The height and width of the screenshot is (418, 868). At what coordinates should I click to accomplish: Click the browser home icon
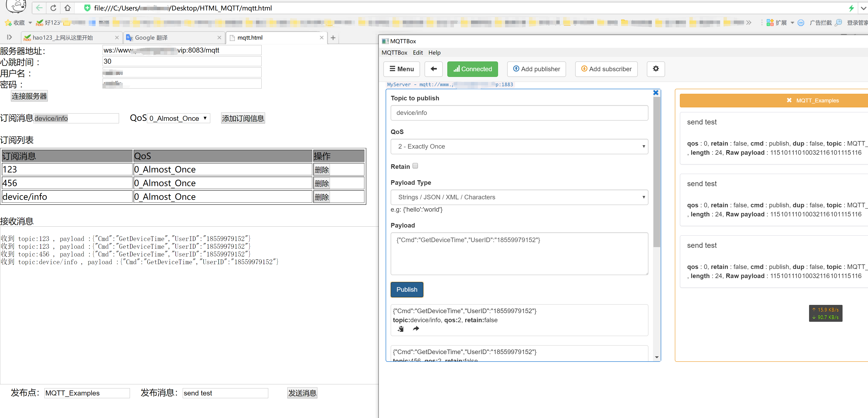coord(67,8)
